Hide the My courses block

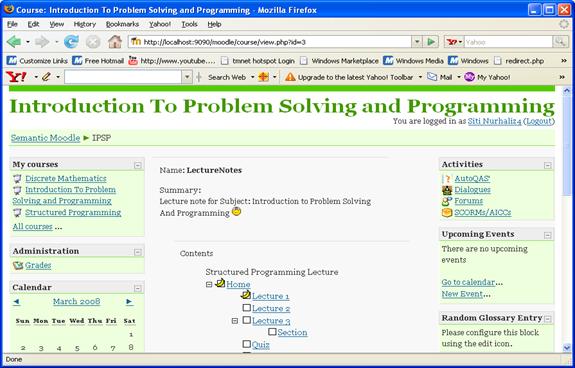click(x=138, y=165)
